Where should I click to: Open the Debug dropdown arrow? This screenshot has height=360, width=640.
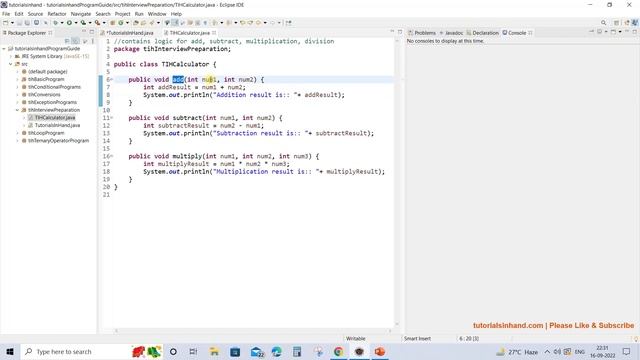pyautogui.click(x=62, y=23)
